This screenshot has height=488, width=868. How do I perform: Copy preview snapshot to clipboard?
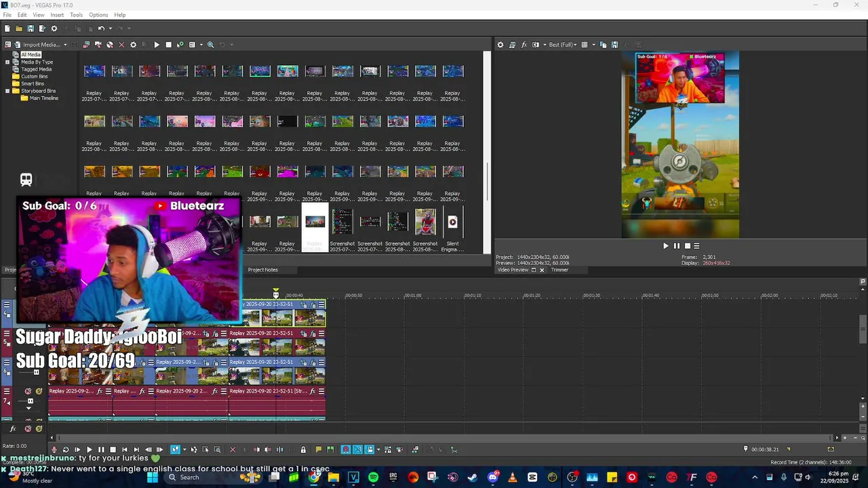(603, 45)
